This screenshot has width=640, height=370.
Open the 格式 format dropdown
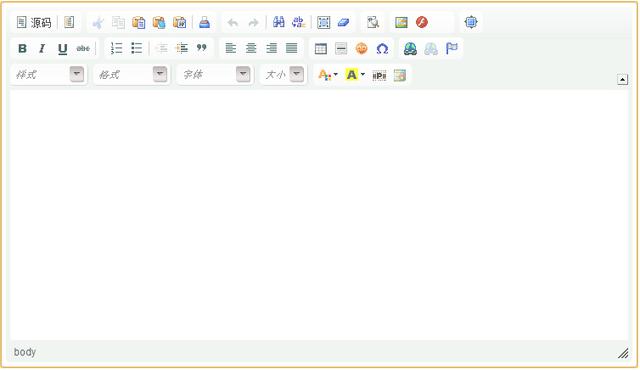(131, 75)
